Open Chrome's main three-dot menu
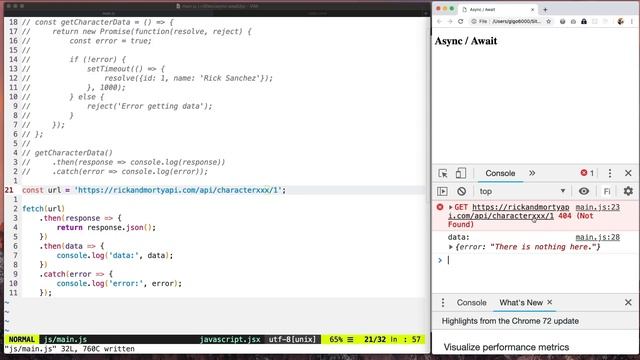 tap(633, 21)
